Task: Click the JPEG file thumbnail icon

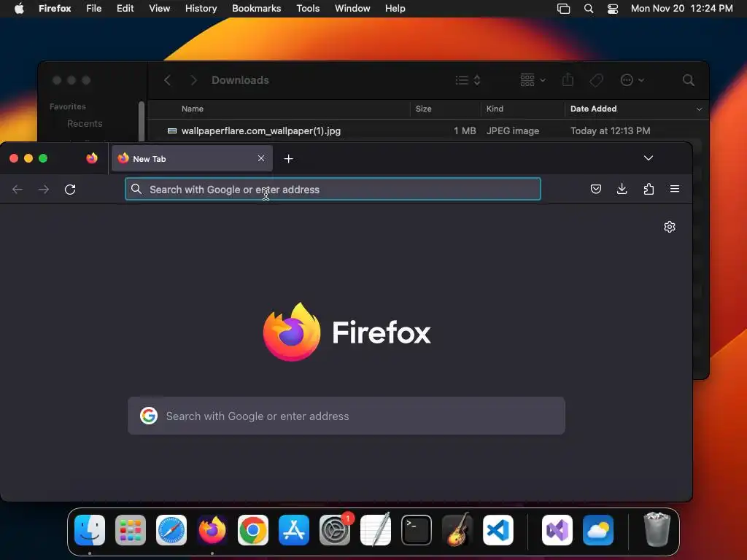Action: tap(172, 131)
